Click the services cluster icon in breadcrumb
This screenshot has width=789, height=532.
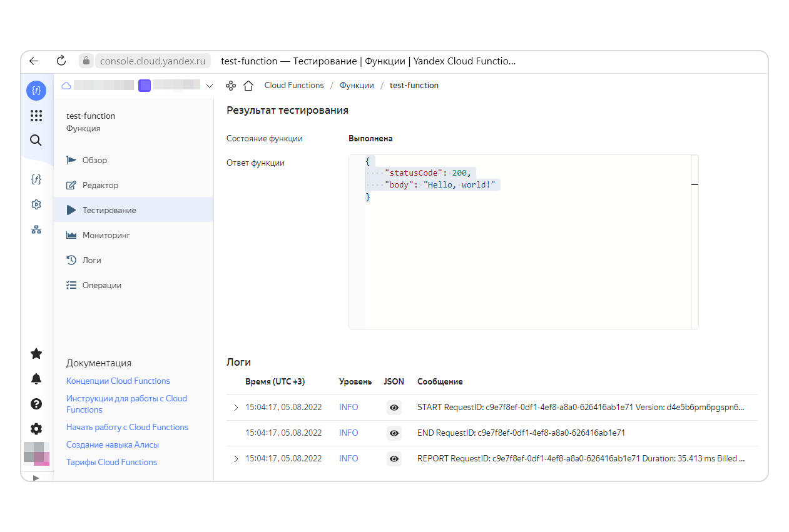coord(231,86)
